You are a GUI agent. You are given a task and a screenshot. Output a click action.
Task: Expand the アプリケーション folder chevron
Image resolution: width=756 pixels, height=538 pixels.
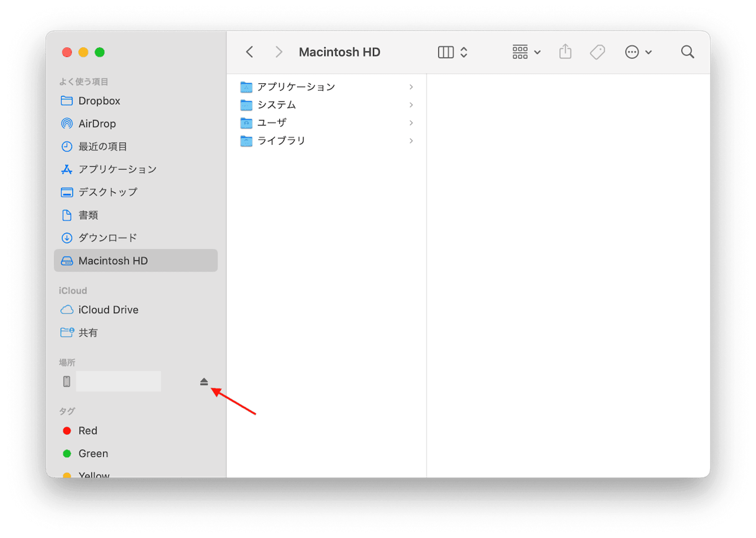[411, 87]
